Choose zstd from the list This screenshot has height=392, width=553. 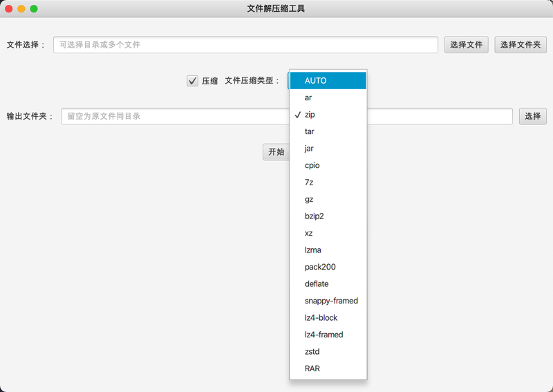point(328,351)
